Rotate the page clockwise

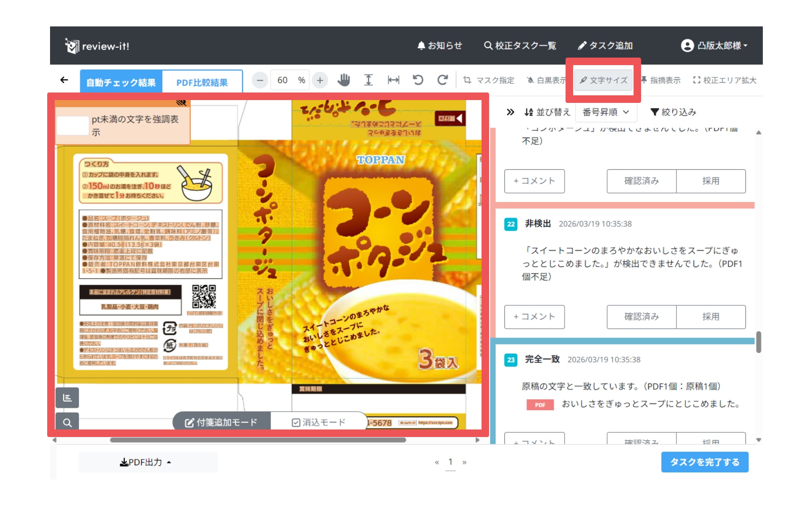[442, 80]
